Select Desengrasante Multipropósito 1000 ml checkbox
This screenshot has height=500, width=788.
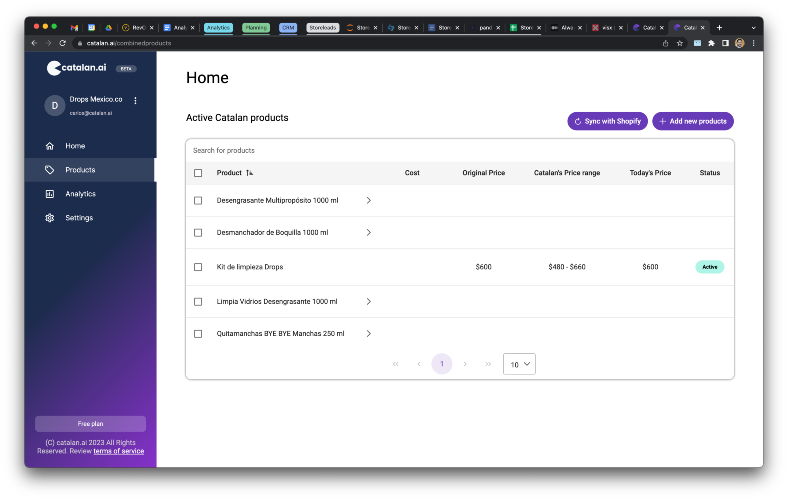tap(198, 201)
